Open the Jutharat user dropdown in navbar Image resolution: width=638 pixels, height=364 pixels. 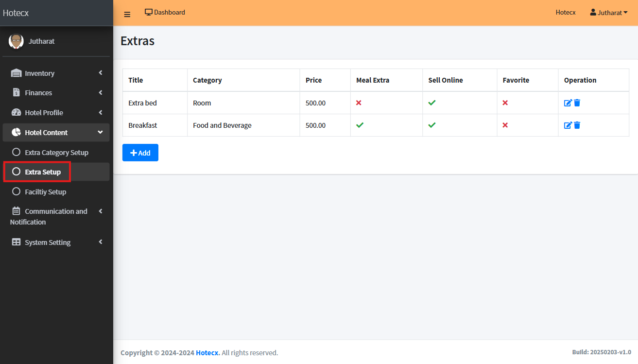pos(608,13)
